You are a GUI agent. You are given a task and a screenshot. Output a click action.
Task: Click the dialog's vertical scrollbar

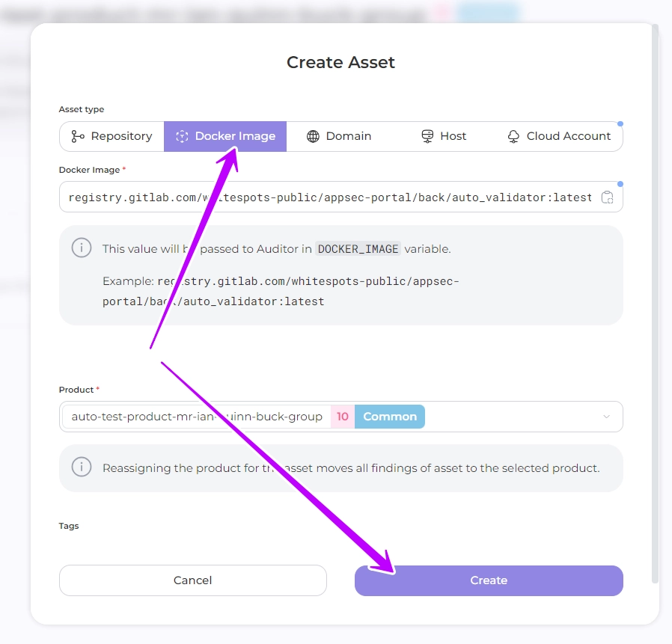pos(656,299)
